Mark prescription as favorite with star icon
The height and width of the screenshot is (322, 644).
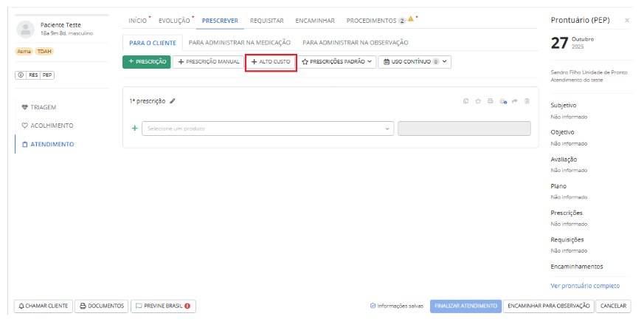(478, 101)
